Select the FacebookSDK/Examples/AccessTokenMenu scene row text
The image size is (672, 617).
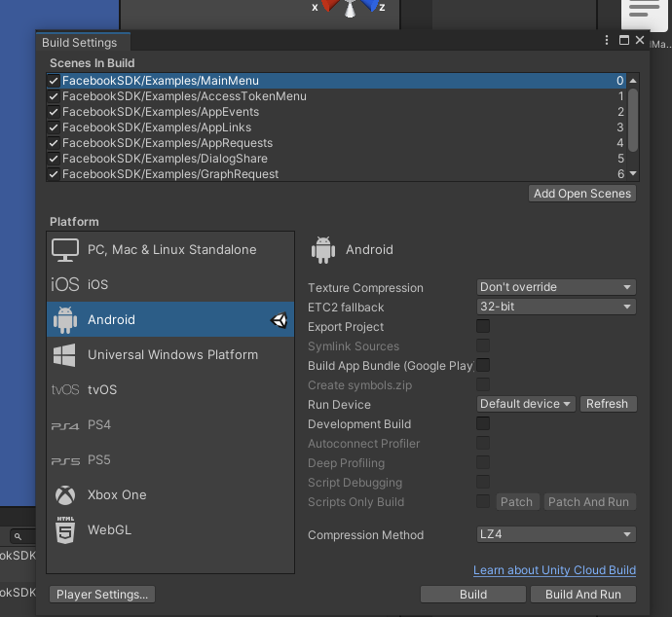[x=185, y=96]
